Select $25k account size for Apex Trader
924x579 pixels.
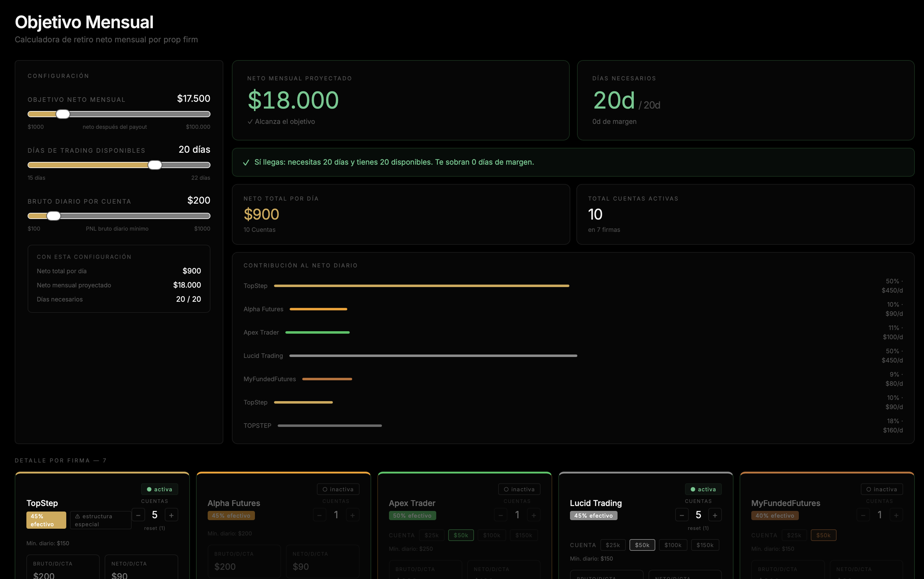coord(431,535)
